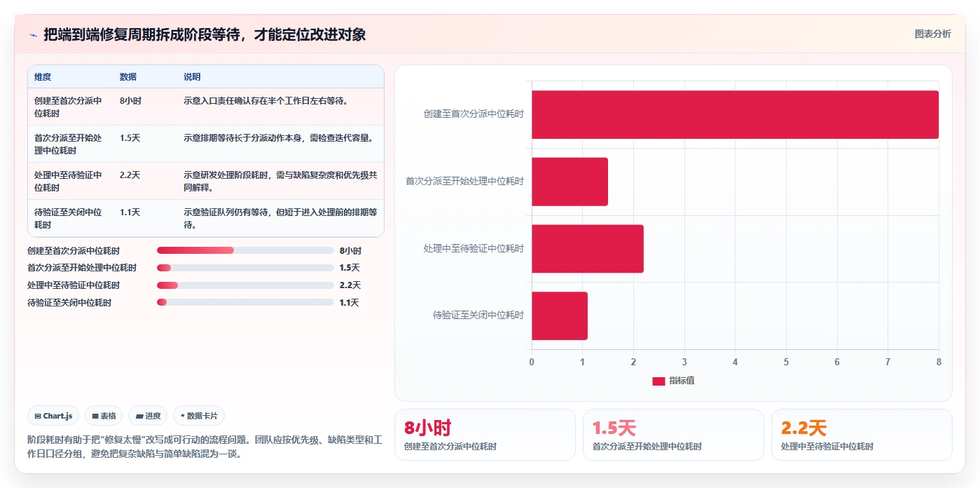Click the 待验证至关闭中位耗时 table row name
Screen dimensions: 980x488
(x=68, y=218)
